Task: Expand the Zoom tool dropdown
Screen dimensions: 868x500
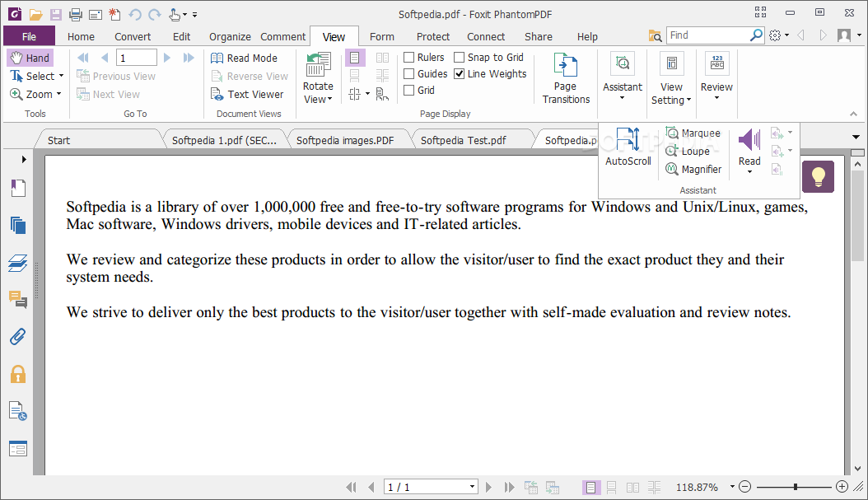Action: 58,94
